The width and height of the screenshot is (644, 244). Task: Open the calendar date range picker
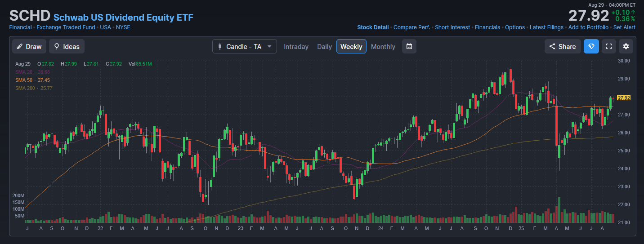pyautogui.click(x=409, y=46)
